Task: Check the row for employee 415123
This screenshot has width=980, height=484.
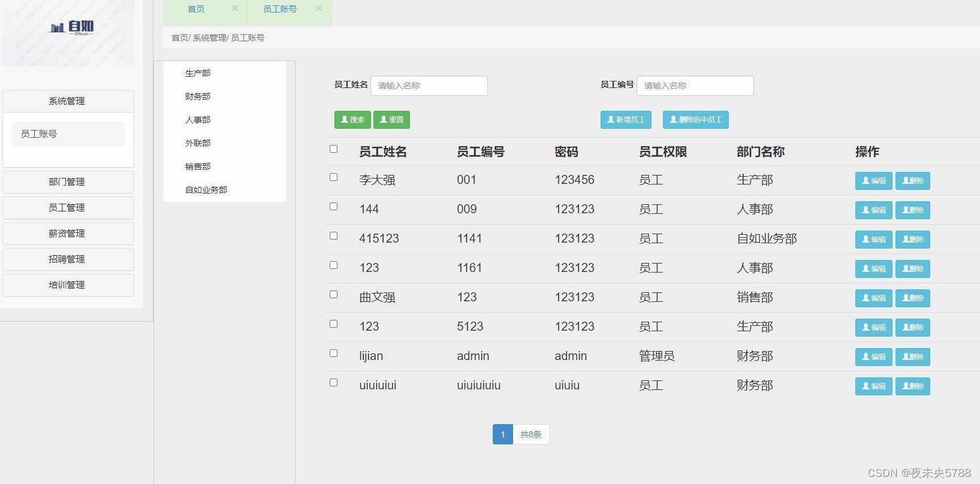Action: [x=334, y=236]
